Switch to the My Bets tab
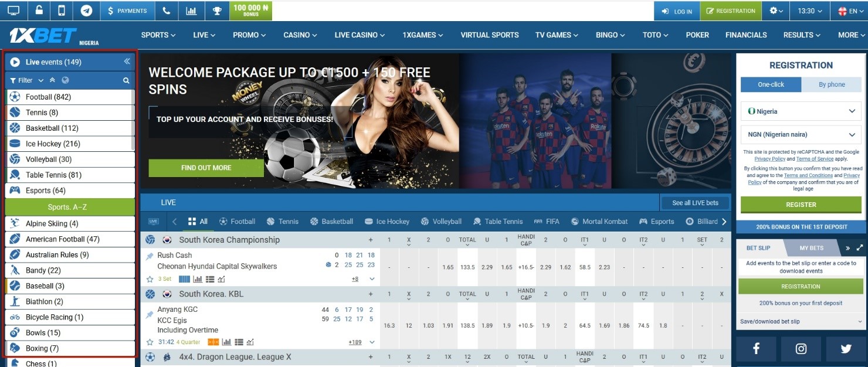Image resolution: width=868 pixels, height=367 pixels. pyautogui.click(x=811, y=248)
